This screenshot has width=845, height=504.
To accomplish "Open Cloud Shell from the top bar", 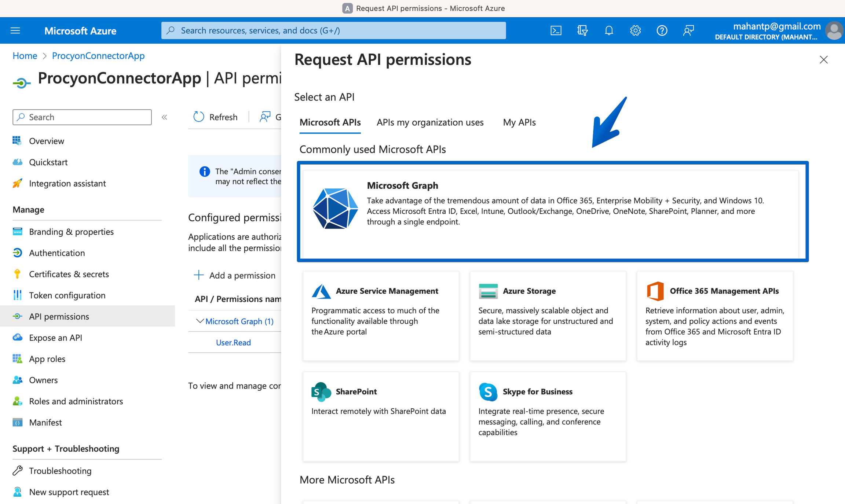I will [x=556, y=30].
